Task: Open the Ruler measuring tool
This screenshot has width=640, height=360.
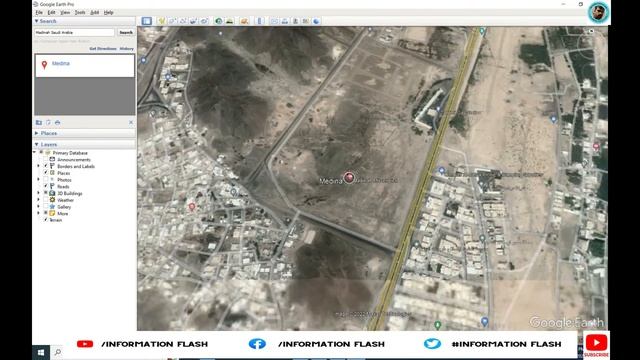Action: (x=260, y=21)
